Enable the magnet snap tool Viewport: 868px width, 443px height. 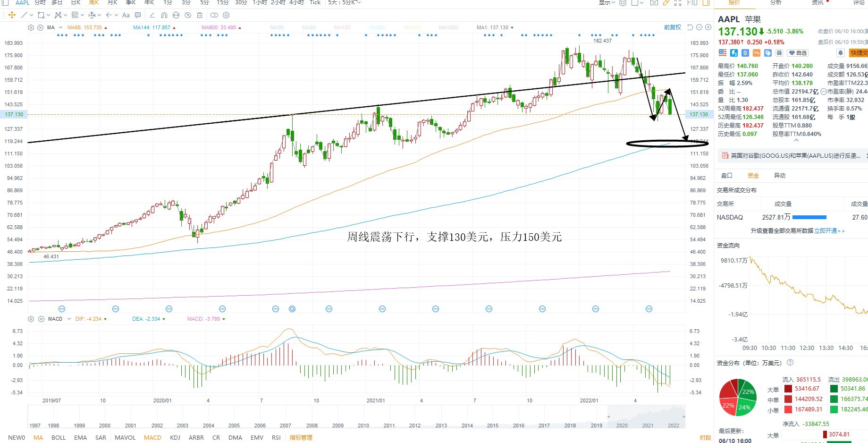coord(164,15)
